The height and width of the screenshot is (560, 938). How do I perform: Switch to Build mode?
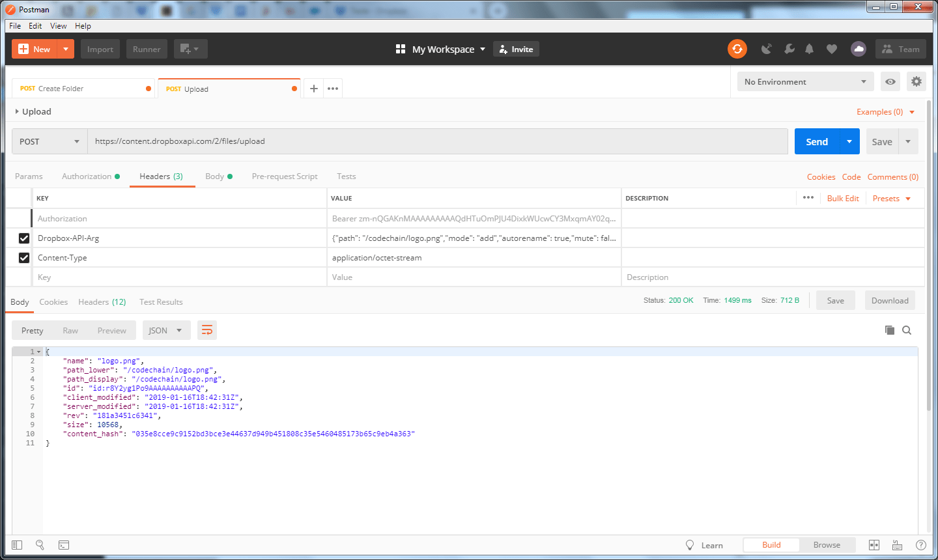(771, 545)
